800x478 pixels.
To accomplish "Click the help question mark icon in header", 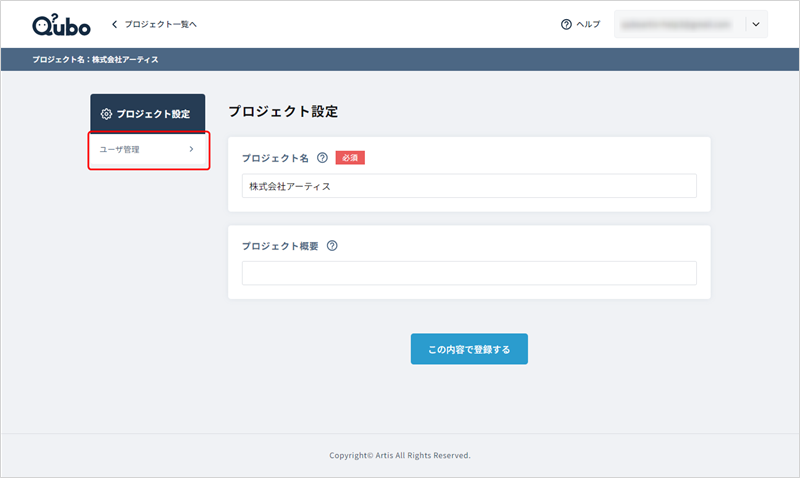I will click(x=566, y=24).
